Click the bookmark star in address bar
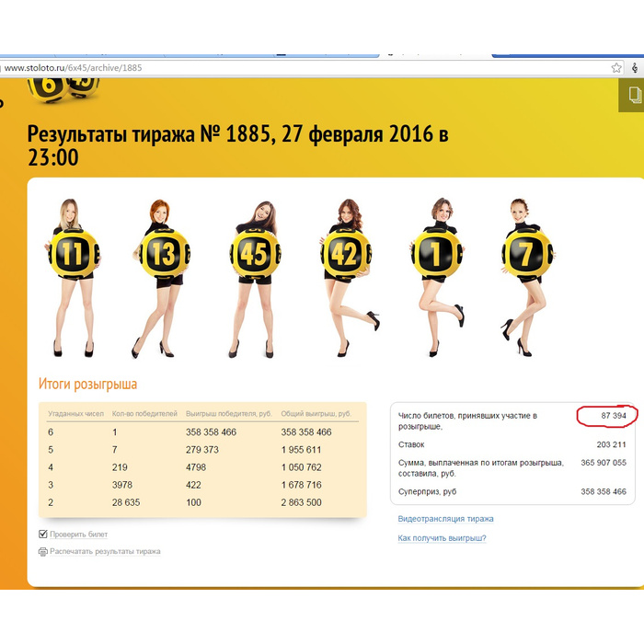Image resolution: width=644 pixels, height=644 pixels. (x=616, y=68)
